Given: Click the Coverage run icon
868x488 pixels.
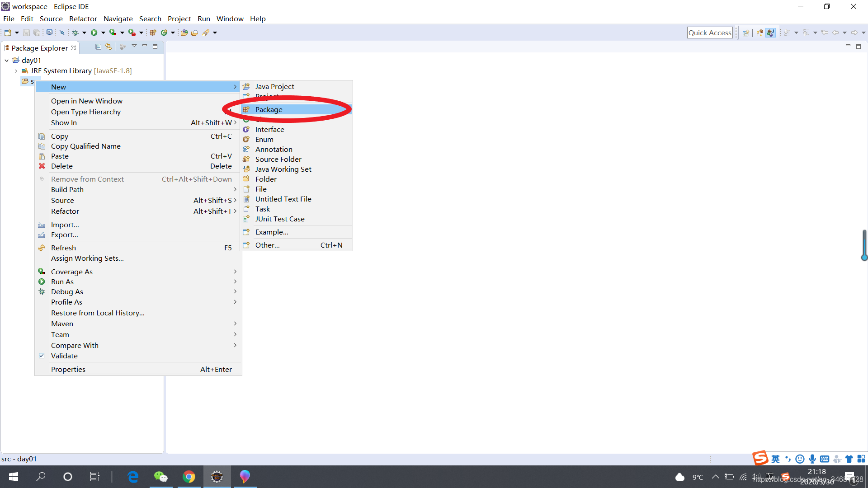Looking at the screenshot, I should pyautogui.click(x=113, y=33).
